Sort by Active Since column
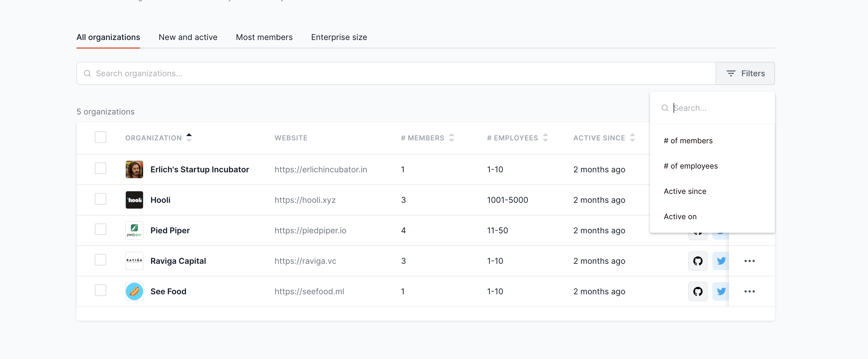The image size is (868, 359). click(x=632, y=138)
